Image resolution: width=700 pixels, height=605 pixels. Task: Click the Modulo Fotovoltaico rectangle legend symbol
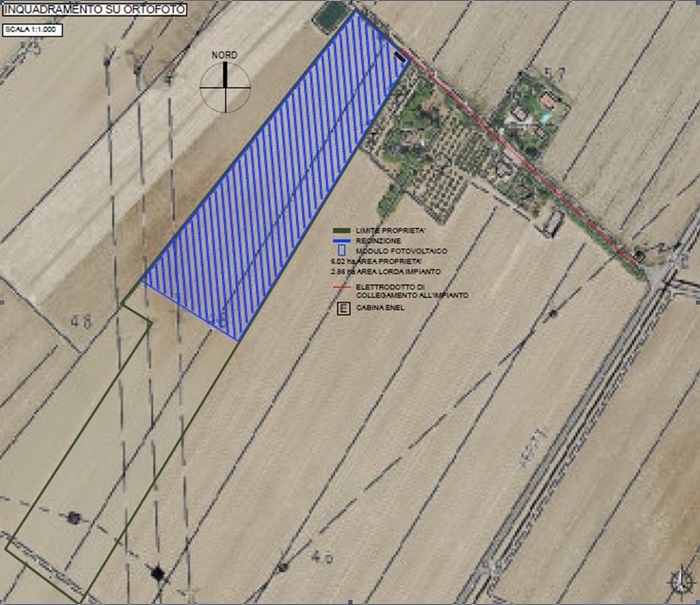[342, 250]
